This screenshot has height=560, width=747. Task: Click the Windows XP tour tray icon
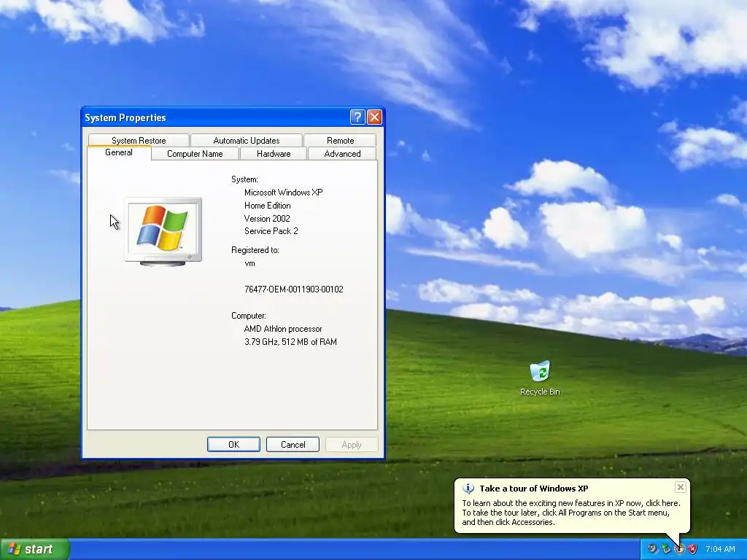679,549
